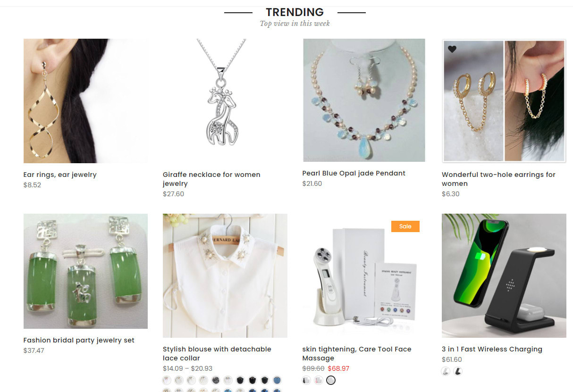This screenshot has width=573, height=392.
Task: Open Stylish blouse with detachable lace collar
Action: (218, 354)
